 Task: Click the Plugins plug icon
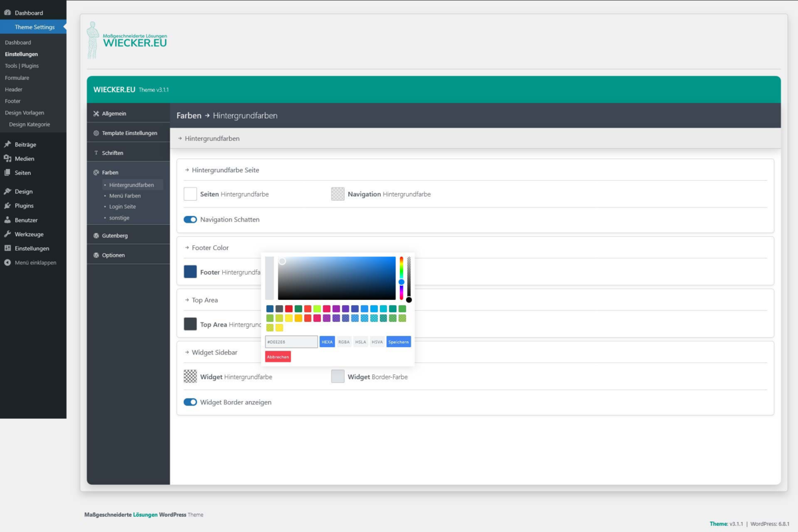(7, 205)
